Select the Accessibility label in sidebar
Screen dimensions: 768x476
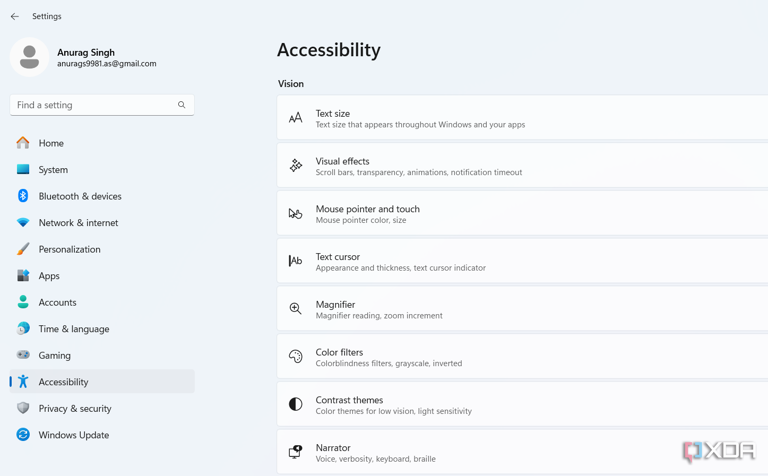63,382
